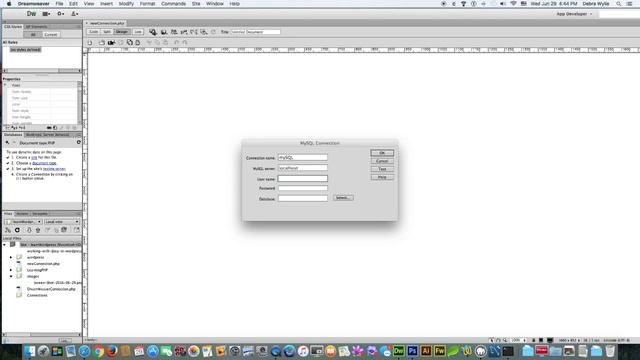Click the Test button in connection dialog

382,169
